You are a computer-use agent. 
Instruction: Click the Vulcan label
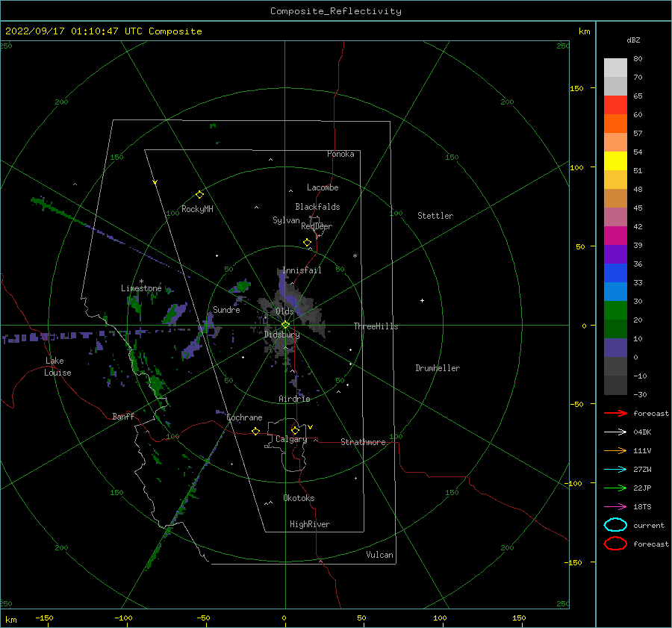pos(379,555)
